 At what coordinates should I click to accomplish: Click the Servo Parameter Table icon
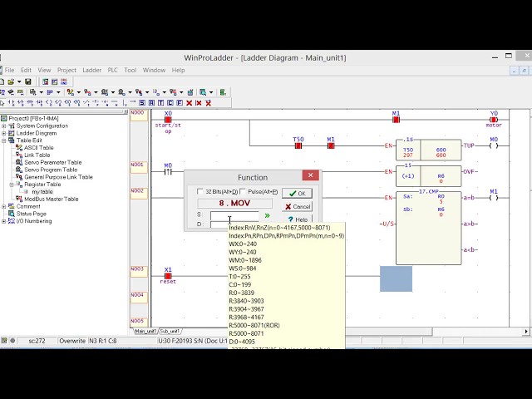[19, 162]
